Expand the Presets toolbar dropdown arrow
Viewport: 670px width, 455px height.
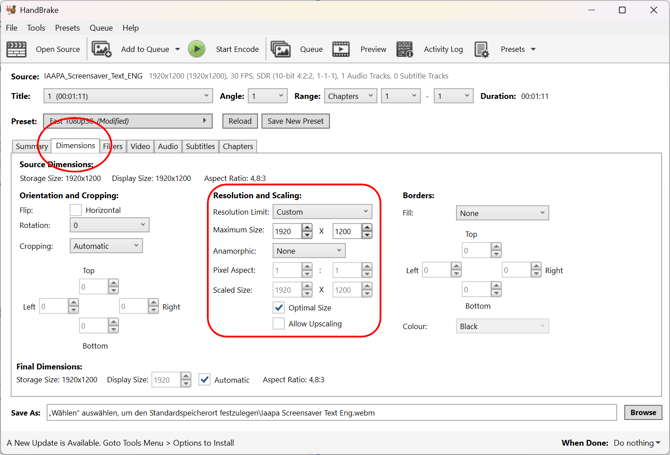533,49
